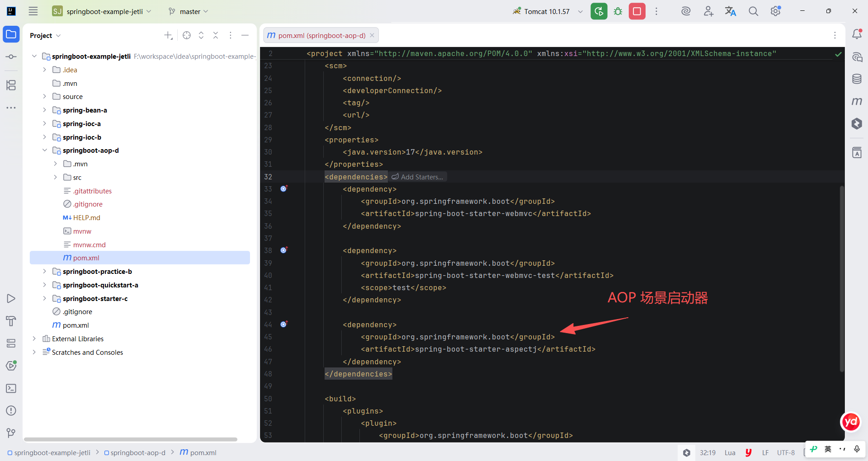Screen dimensions: 868x461
Task: Open the springboot-example-jetli project dropdown
Action: (x=102, y=11)
